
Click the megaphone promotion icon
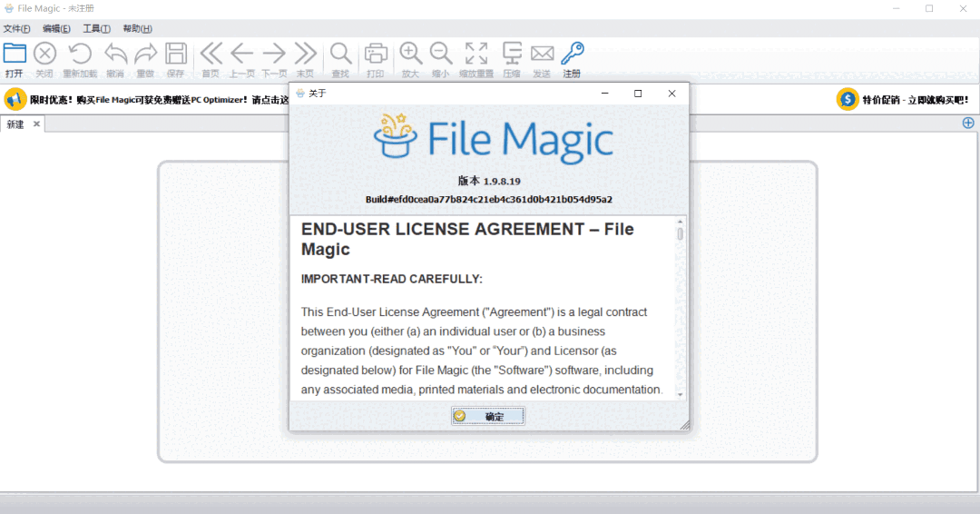(x=15, y=99)
